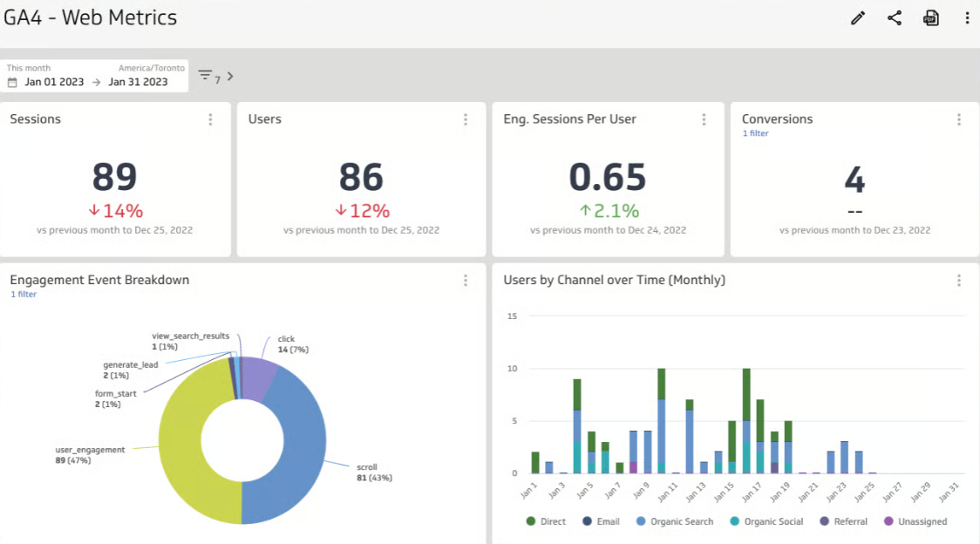980x544 pixels.
Task: Click the calendar icon in date range
Action: click(12, 82)
